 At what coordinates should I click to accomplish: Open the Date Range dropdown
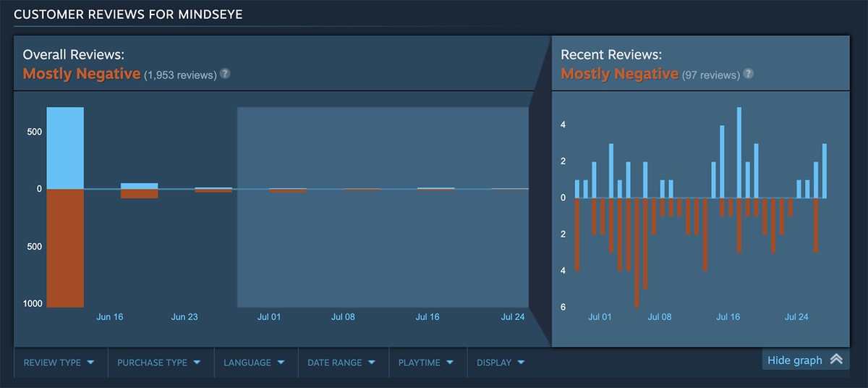pyautogui.click(x=343, y=363)
